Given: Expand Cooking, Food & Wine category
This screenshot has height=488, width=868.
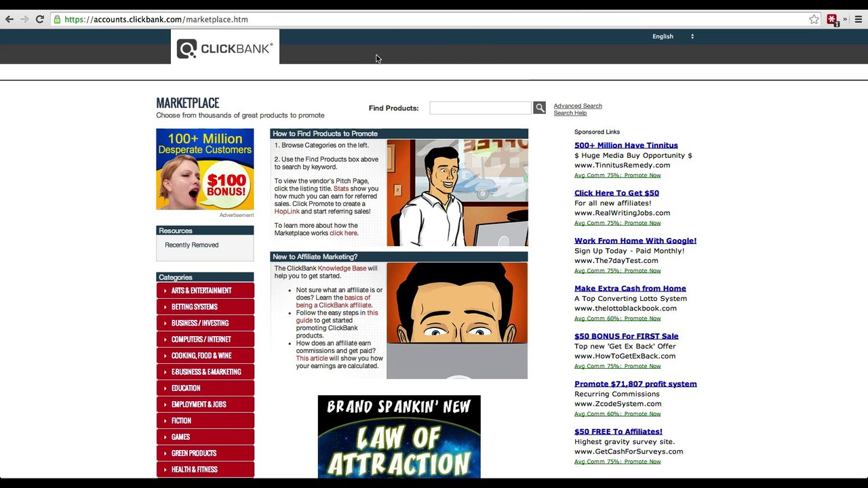Looking at the screenshot, I should click(205, 355).
